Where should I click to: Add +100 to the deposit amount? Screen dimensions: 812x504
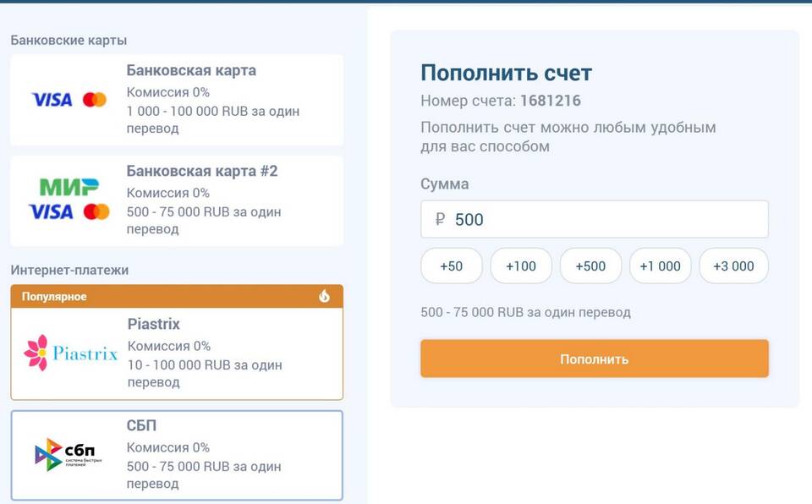[521, 266]
